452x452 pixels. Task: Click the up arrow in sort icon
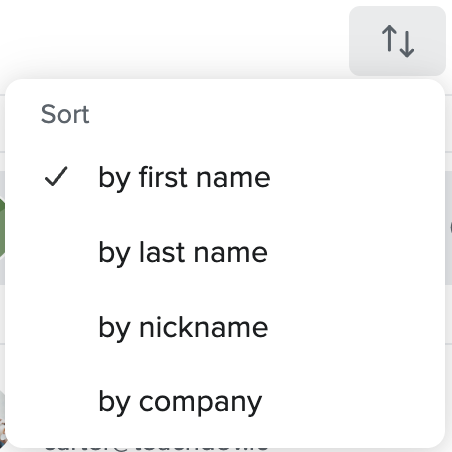click(x=389, y=39)
